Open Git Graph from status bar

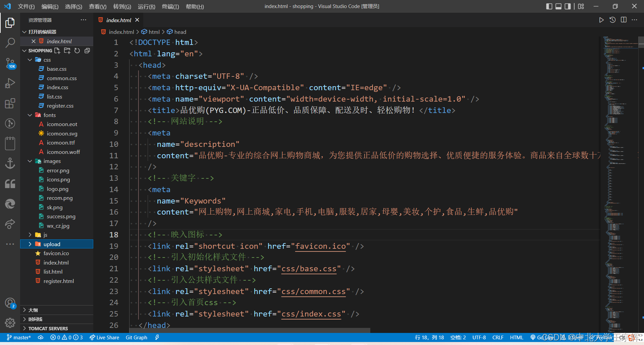point(136,337)
